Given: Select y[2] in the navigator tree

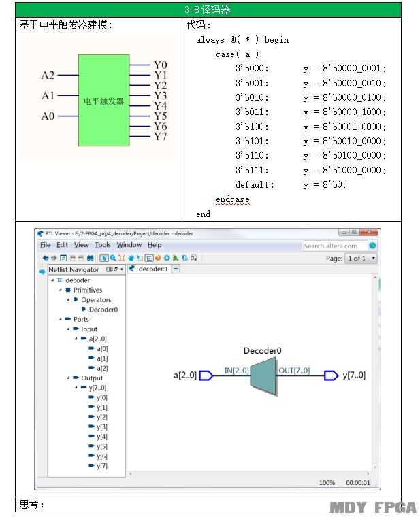Looking at the screenshot, I should click(102, 417).
